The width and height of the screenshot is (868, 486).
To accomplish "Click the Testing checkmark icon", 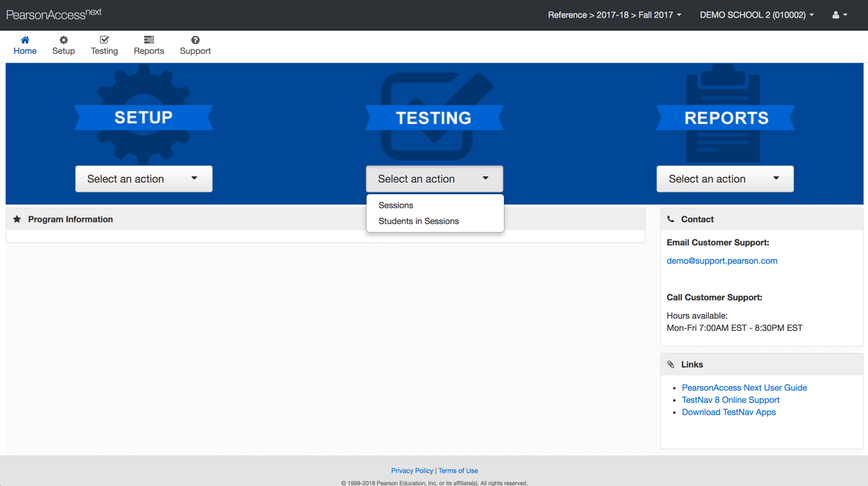I will pyautogui.click(x=104, y=40).
